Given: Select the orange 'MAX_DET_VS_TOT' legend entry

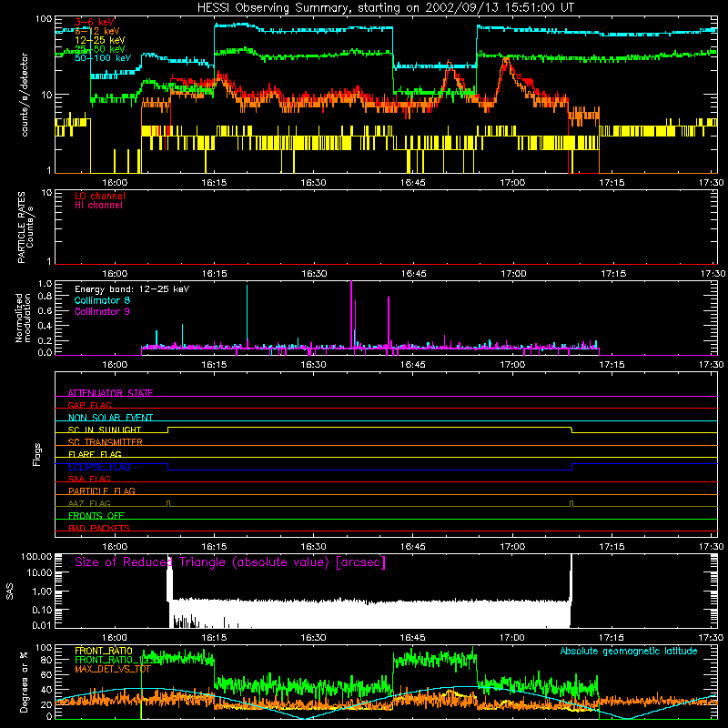Looking at the screenshot, I should coord(113,669).
